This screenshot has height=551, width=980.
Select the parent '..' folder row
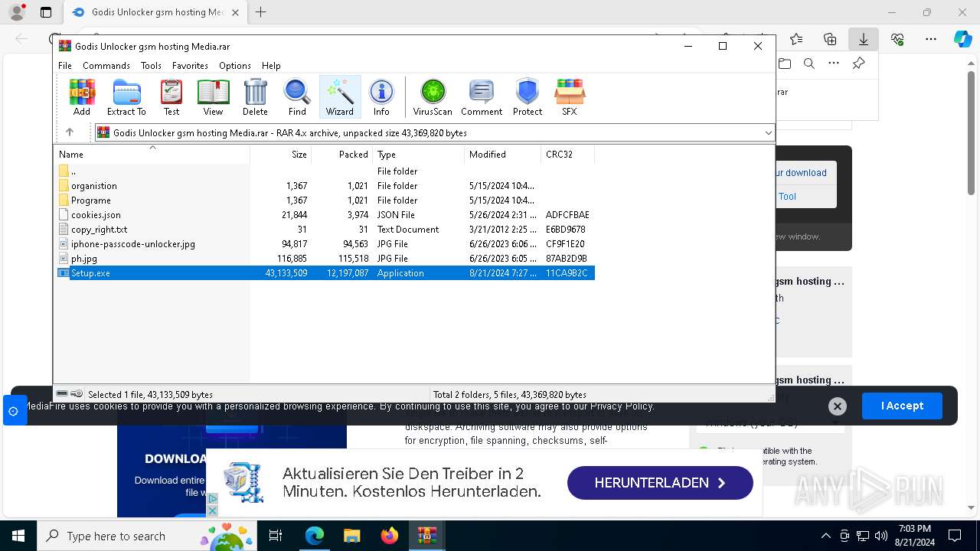tap(325, 171)
